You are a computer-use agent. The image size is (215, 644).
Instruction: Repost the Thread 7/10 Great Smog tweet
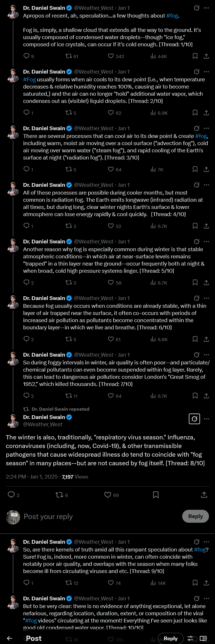click(69, 396)
